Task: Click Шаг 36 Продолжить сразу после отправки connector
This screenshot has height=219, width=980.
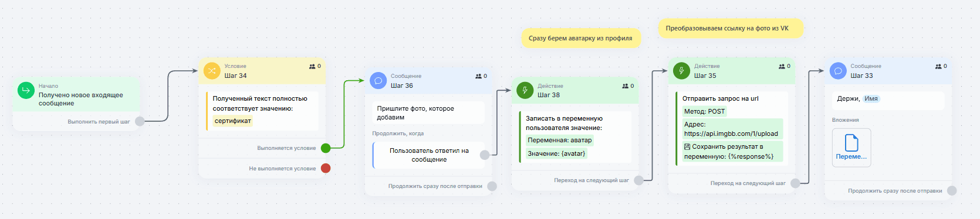Action: (492, 186)
